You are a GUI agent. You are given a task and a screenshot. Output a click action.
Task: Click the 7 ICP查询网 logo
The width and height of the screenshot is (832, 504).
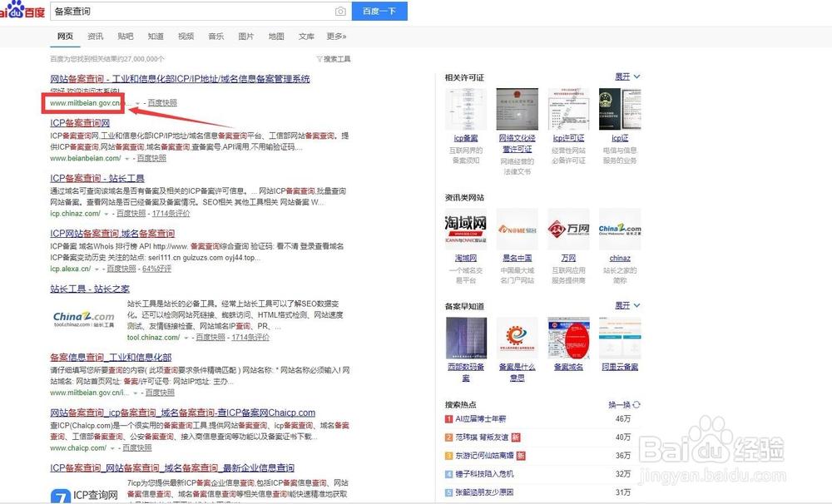pos(84,496)
